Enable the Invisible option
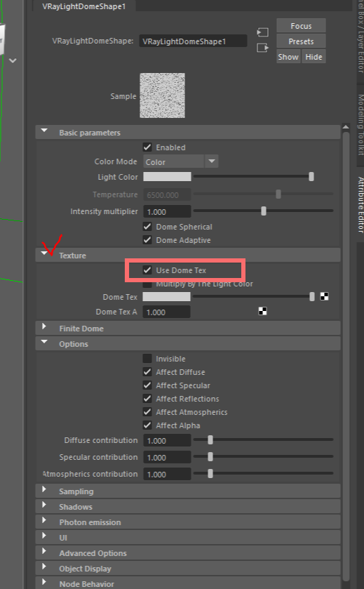 click(147, 358)
